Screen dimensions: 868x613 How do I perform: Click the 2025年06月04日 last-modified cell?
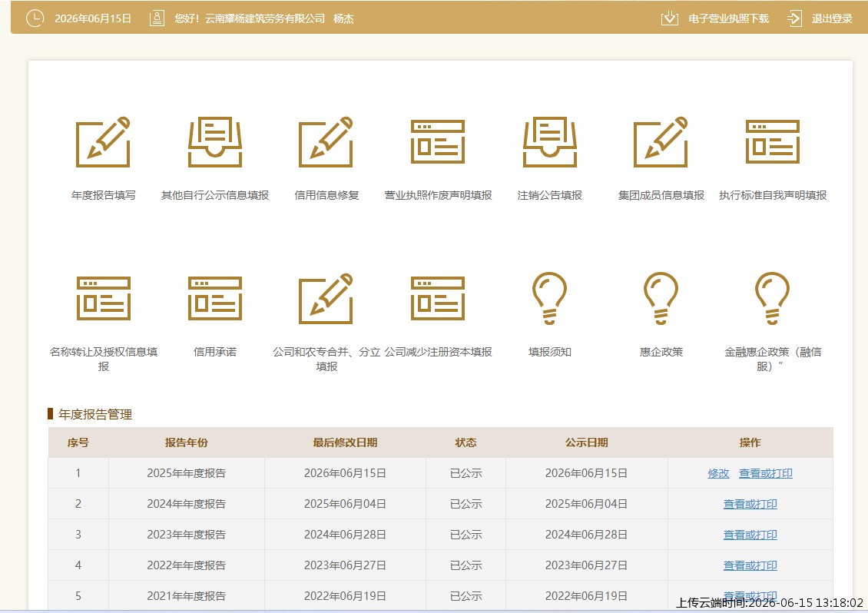click(x=345, y=504)
